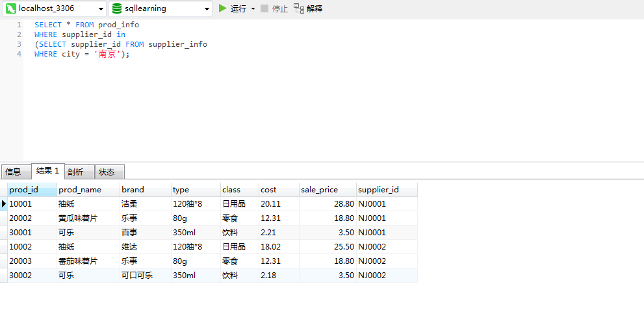
Task: Click the 350ml type cell in the 百事 row
Action: click(196, 233)
